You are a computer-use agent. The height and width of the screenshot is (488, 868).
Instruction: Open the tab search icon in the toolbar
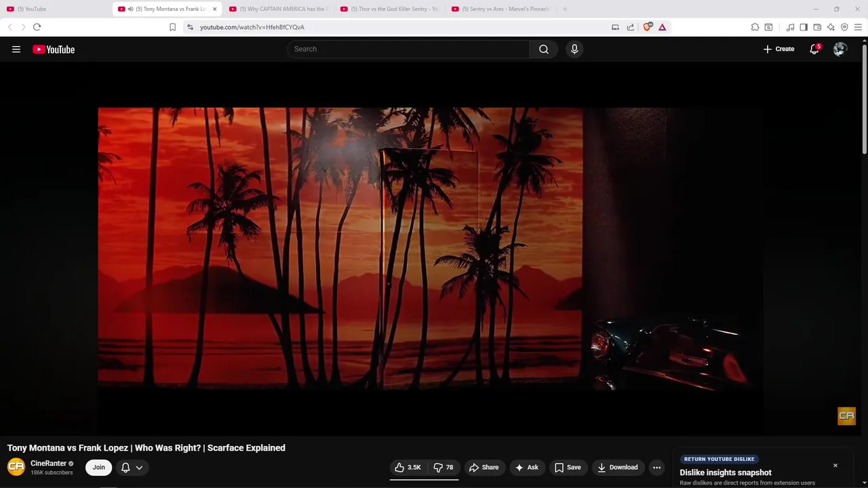(x=768, y=27)
